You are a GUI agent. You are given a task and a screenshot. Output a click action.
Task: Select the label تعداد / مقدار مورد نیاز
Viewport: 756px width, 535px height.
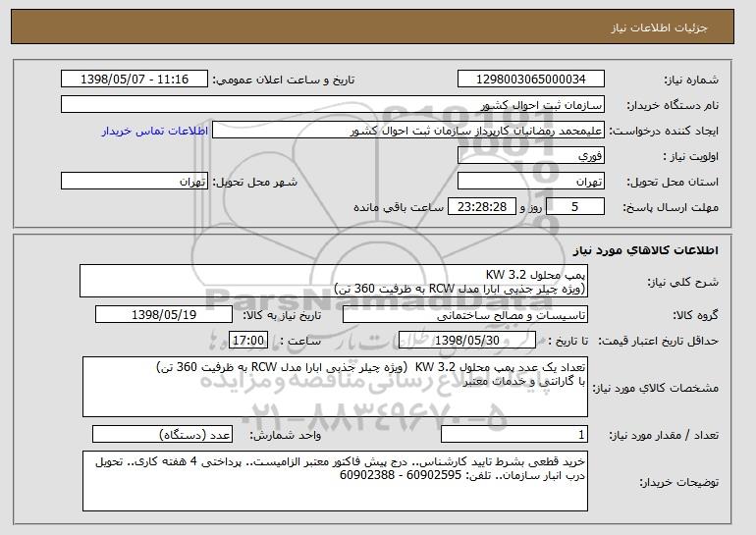(x=664, y=435)
